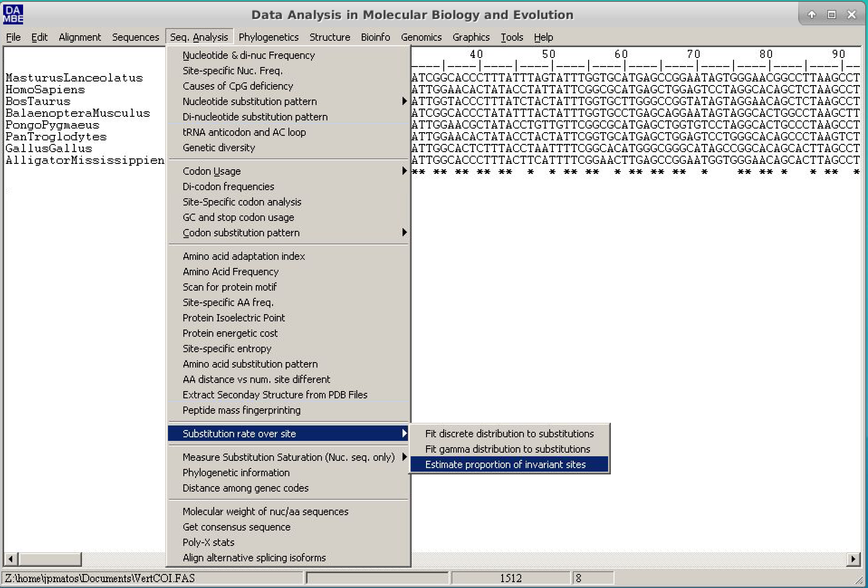
Task: Open the Phylogenetics menu
Action: pyautogui.click(x=269, y=37)
